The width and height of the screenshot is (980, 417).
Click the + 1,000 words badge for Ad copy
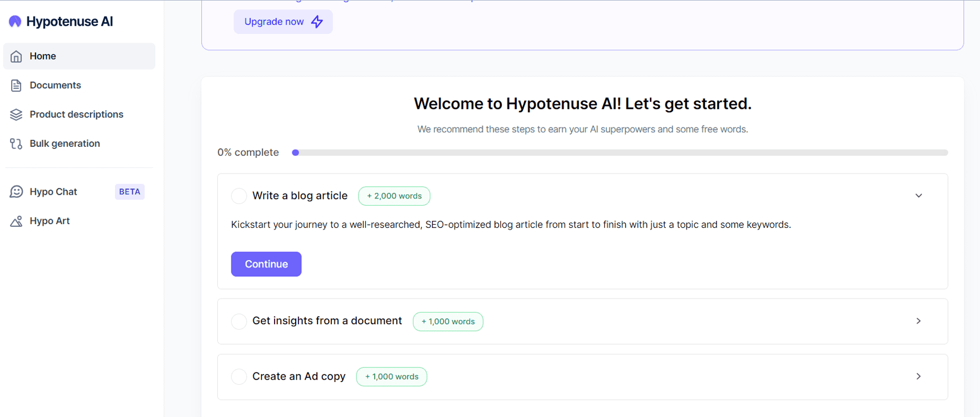point(392,376)
